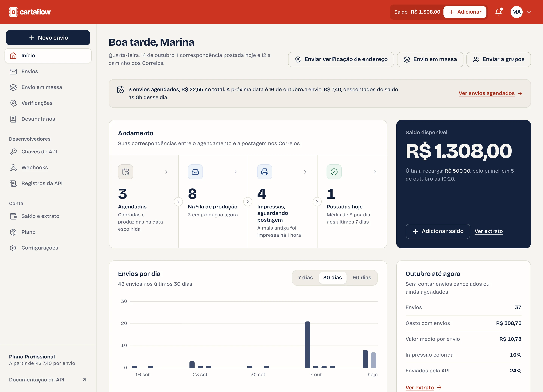The width and height of the screenshot is (543, 392).
Task: Click the light hoje chart bar
Action: pyautogui.click(x=374, y=360)
